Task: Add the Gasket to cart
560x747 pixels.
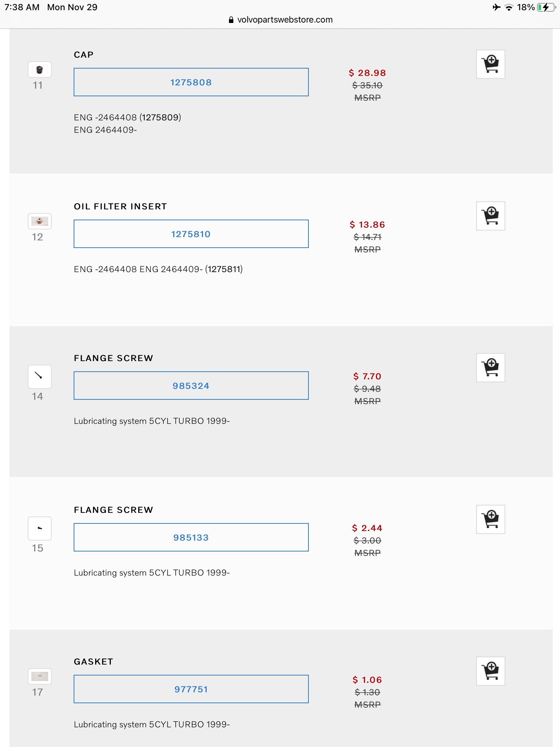Action: click(x=490, y=671)
